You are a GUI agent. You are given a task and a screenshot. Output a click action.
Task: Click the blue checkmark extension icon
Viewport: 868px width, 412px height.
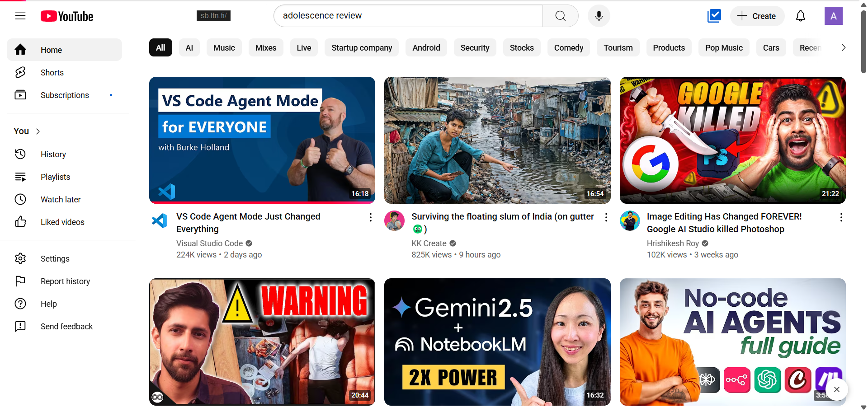pyautogui.click(x=714, y=16)
